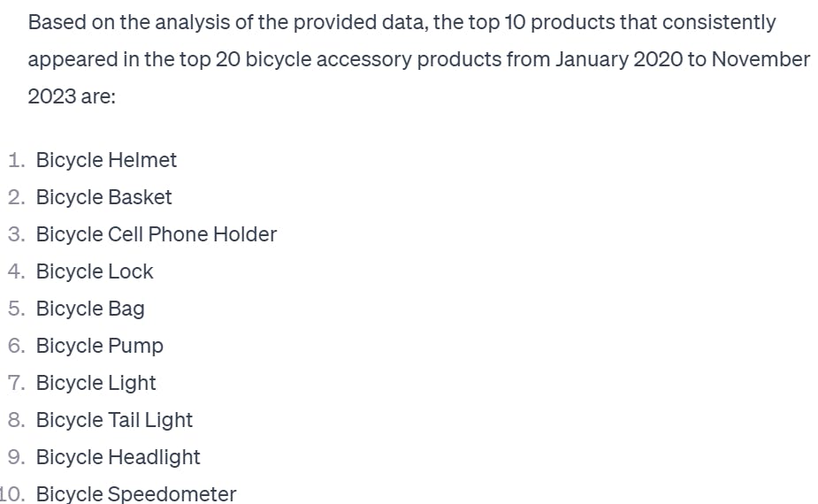Select the "Bicycle Lock" list item

(95, 271)
